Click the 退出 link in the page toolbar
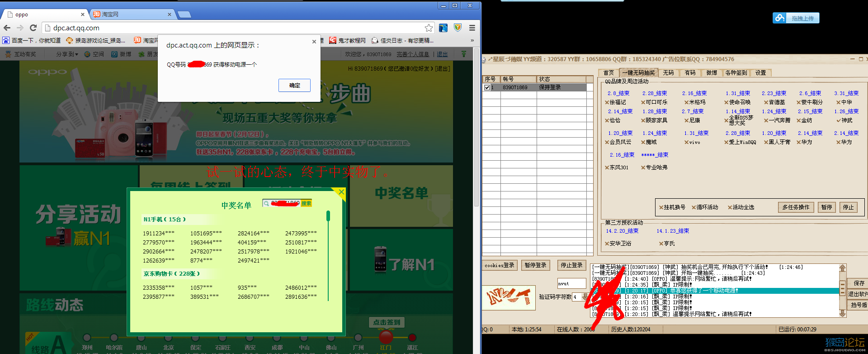Image resolution: width=868 pixels, height=354 pixels. [442, 54]
